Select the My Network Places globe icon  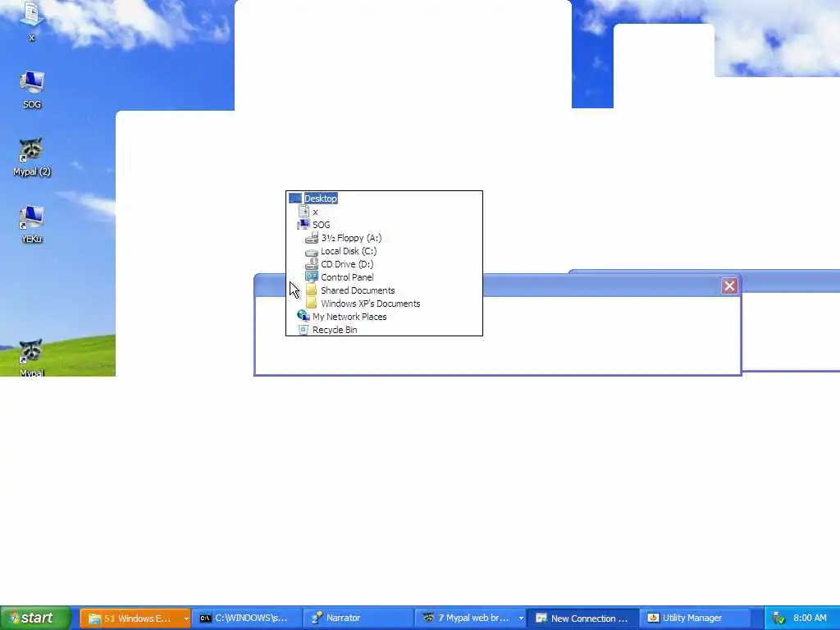[304, 316]
